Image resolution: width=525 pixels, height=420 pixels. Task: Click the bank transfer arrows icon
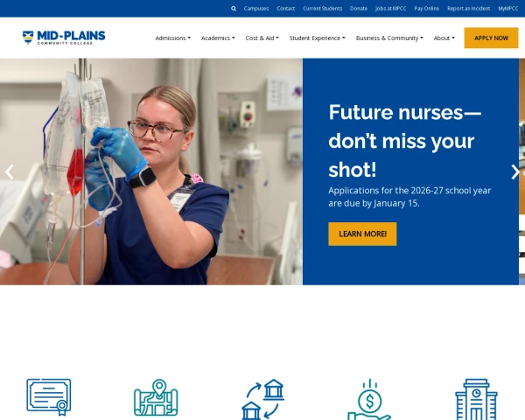point(262,399)
